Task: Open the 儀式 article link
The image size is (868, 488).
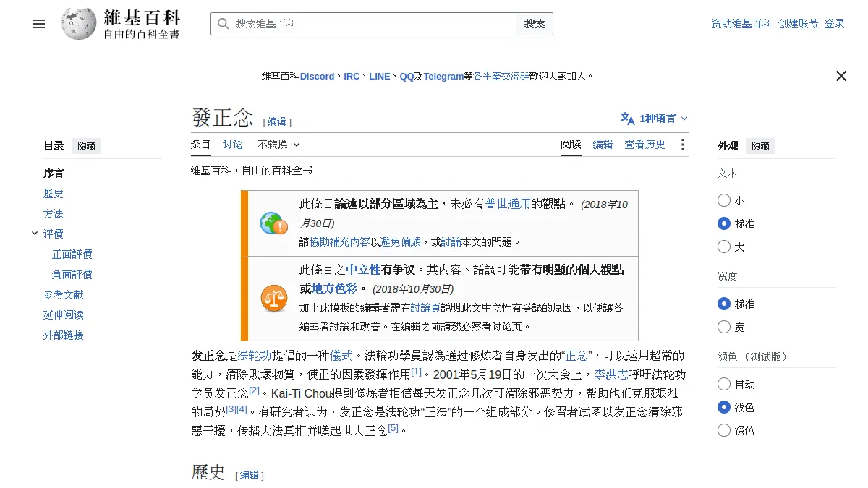Action: 341,356
